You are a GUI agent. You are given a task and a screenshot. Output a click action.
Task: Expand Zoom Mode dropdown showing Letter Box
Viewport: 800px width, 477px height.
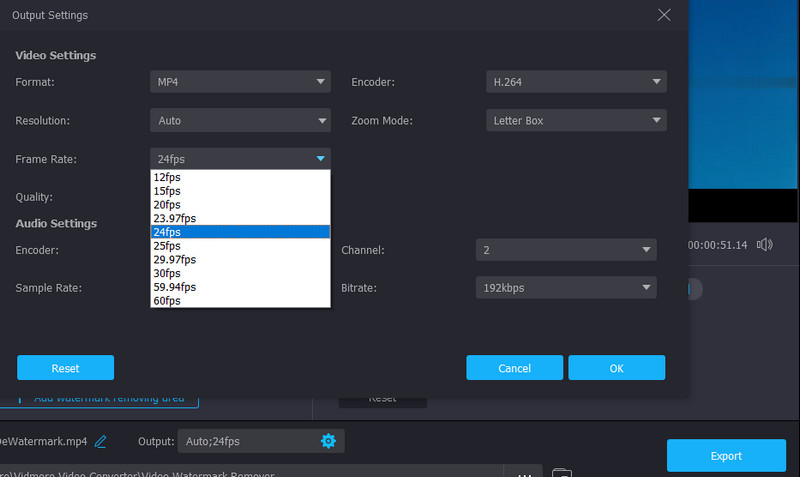coord(576,121)
